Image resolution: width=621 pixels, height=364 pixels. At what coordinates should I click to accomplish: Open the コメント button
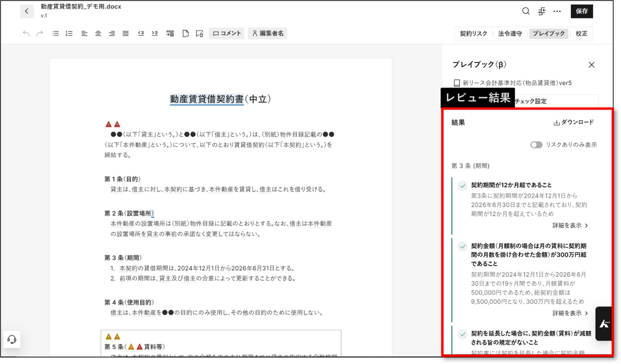[227, 33]
